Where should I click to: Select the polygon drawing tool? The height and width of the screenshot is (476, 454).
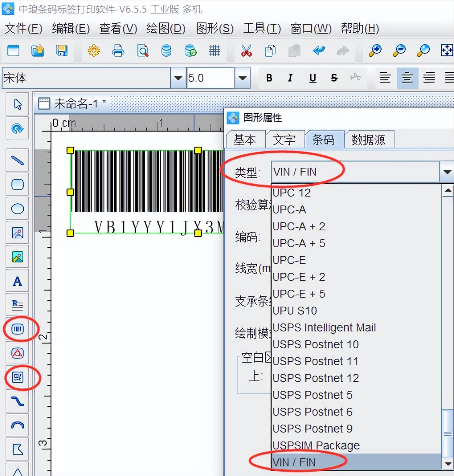(x=17, y=449)
